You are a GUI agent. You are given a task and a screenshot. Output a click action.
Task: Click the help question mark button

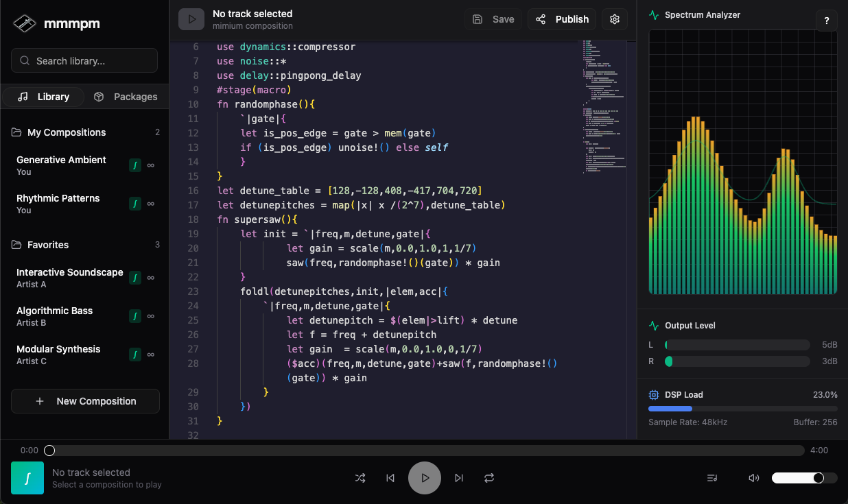(x=826, y=21)
